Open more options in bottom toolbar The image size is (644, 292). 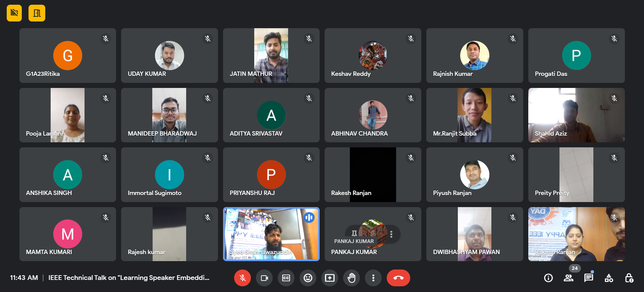click(x=373, y=278)
